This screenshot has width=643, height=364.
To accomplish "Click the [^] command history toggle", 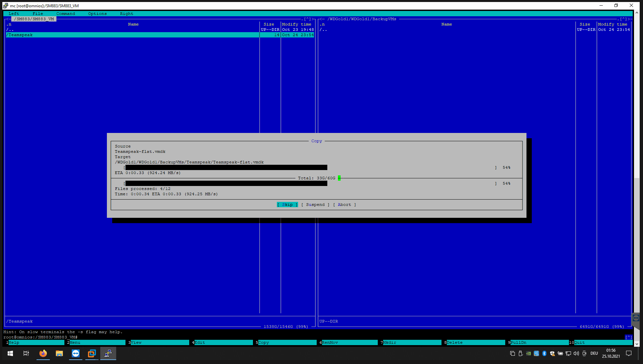I will pyautogui.click(x=629, y=337).
